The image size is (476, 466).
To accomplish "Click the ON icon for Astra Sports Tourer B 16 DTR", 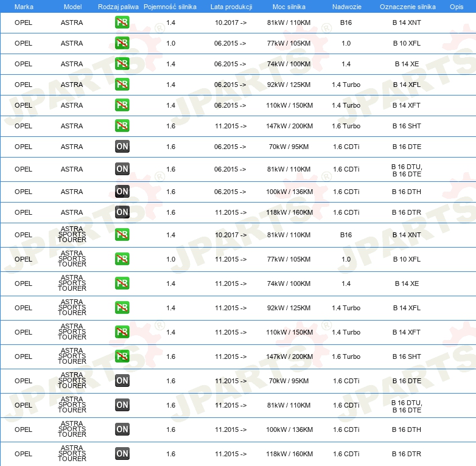I will point(122,454).
